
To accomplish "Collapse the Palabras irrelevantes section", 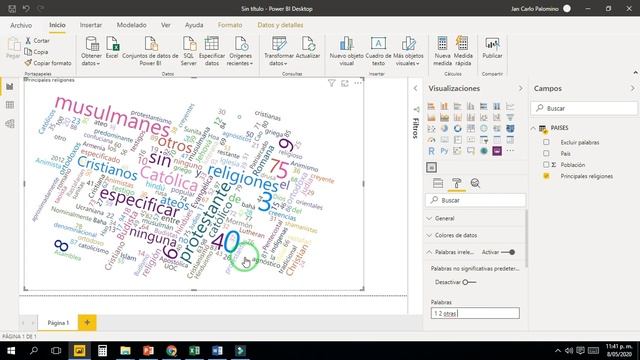I will click(429, 252).
